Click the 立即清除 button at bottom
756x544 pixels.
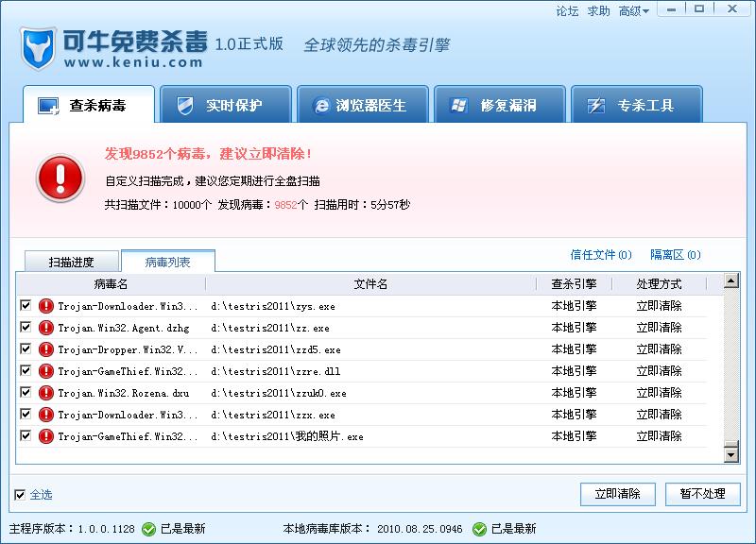coord(618,494)
